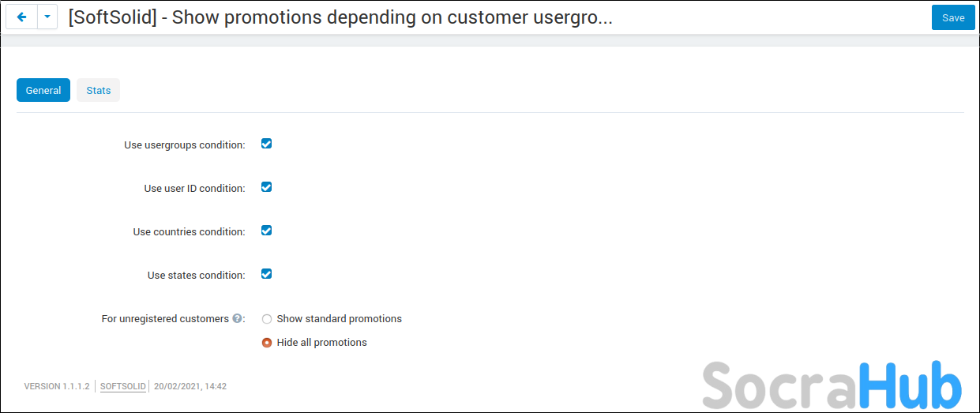The image size is (980, 413).
Task: Toggle the Use usergroups condition checkbox
Action: (267, 144)
